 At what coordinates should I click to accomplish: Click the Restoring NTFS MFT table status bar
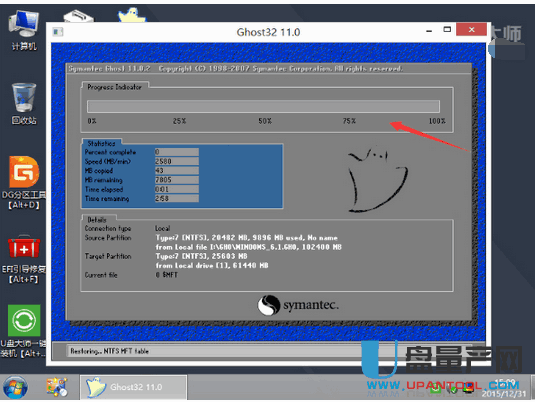tap(269, 351)
